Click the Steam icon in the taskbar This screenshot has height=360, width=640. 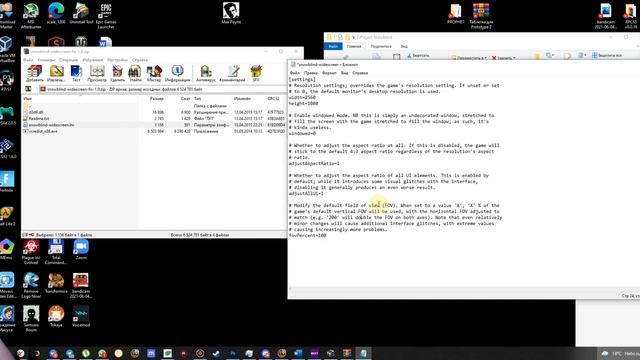(216, 353)
